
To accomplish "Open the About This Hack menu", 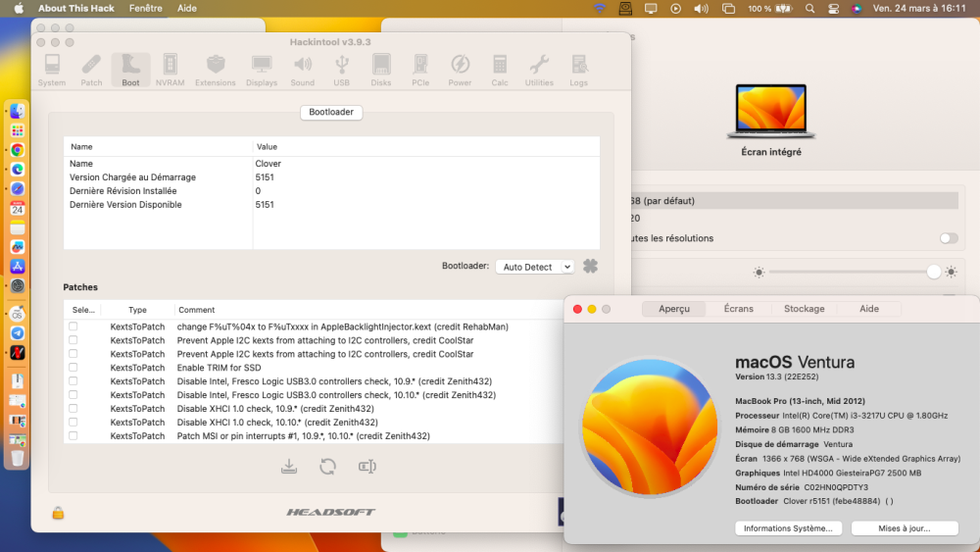I will point(76,9).
